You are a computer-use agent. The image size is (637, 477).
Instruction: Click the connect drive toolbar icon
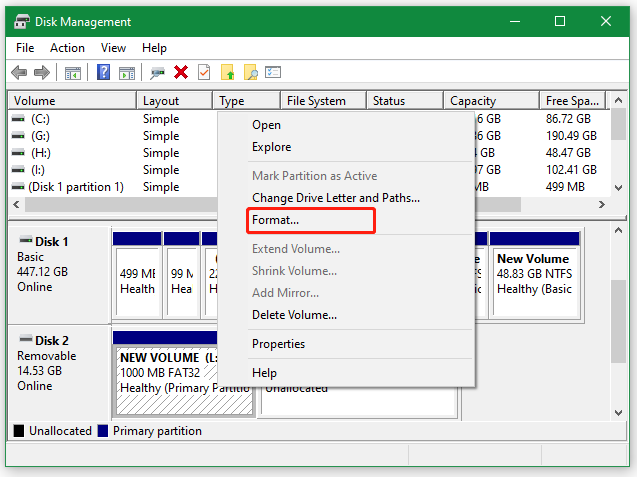coord(157,73)
